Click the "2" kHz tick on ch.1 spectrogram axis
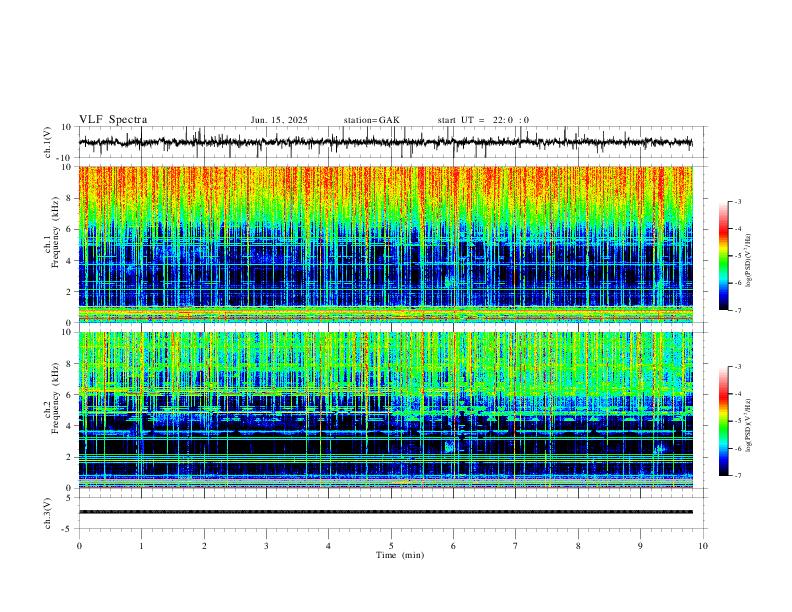Viewport: 792px width, 612px height. click(x=70, y=291)
